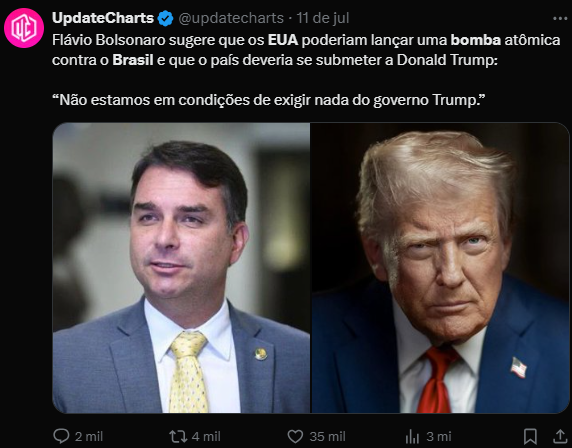Repost this tweet using retweet icon
This screenshot has width=572, height=448.
coord(178,436)
